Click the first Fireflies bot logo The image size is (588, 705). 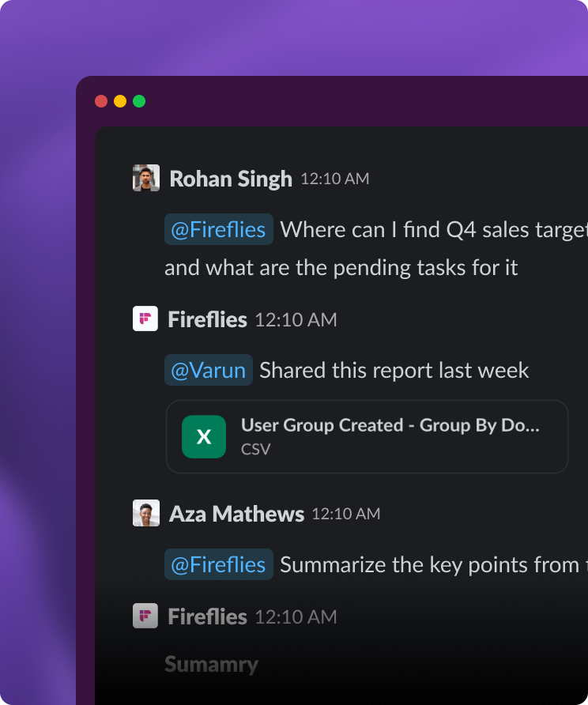coord(145,319)
